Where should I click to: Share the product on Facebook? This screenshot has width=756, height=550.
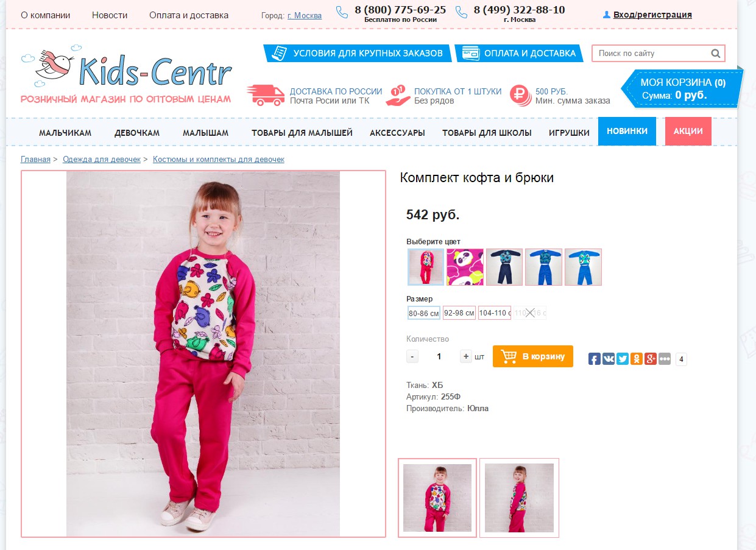[x=595, y=359]
